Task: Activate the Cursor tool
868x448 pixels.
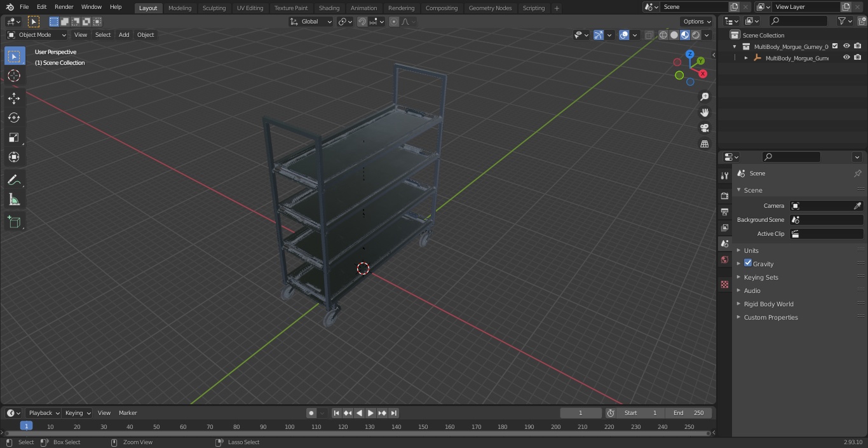Action: click(14, 76)
